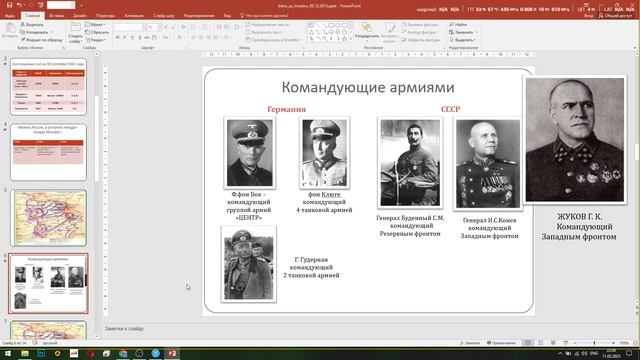
Task: Switch to reading view in status bar
Action: tap(553, 343)
